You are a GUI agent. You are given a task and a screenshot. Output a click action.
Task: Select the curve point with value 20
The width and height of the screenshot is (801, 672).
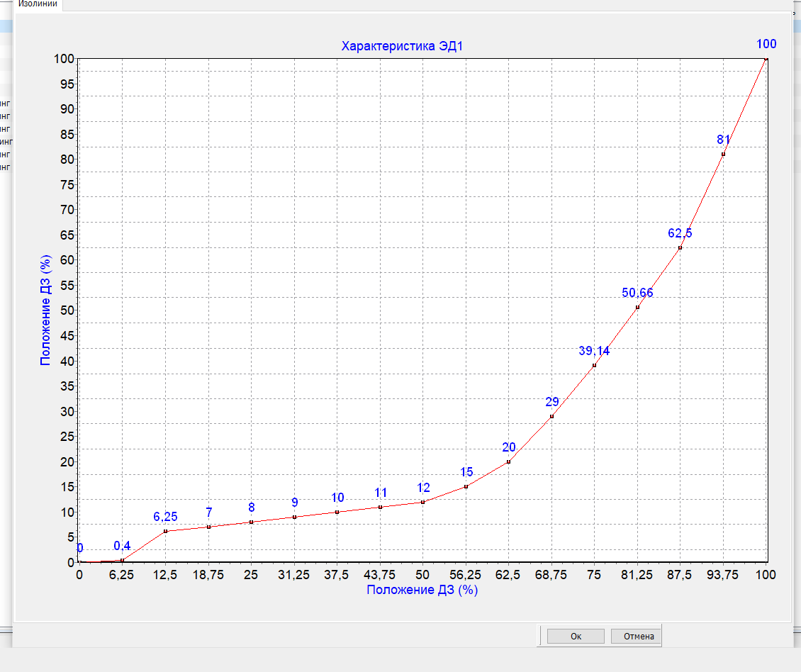tap(509, 461)
